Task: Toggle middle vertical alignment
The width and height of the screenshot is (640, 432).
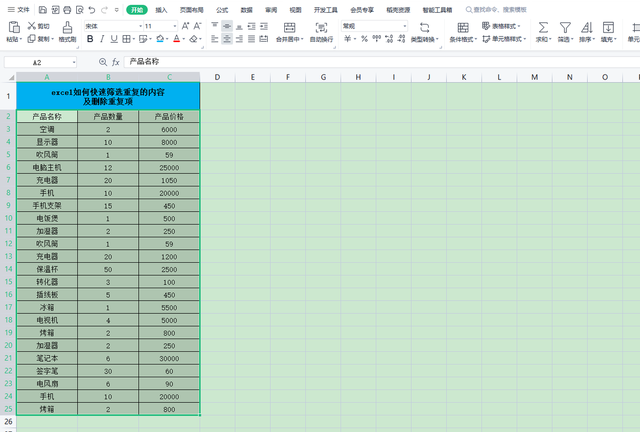Action: 227,26
